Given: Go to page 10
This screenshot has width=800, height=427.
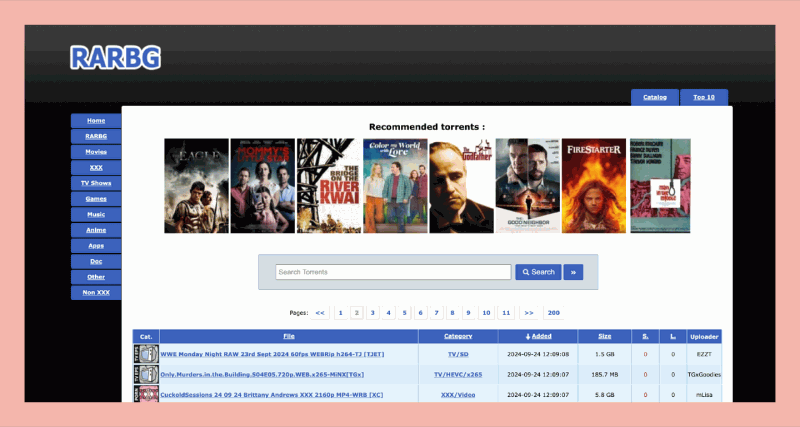Looking at the screenshot, I should [x=486, y=313].
